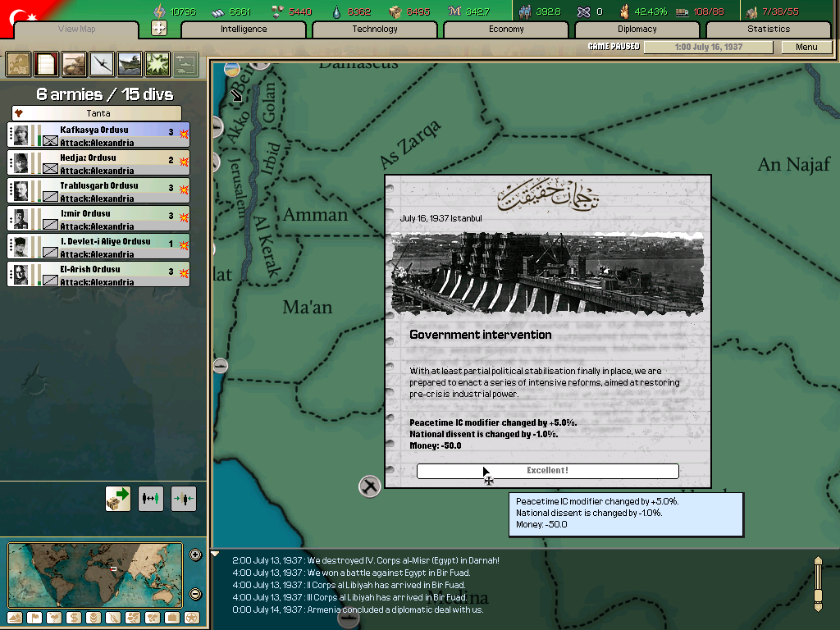This screenshot has width=840, height=630.
Task: Zoom out the map with minus button
Action: click(x=195, y=594)
